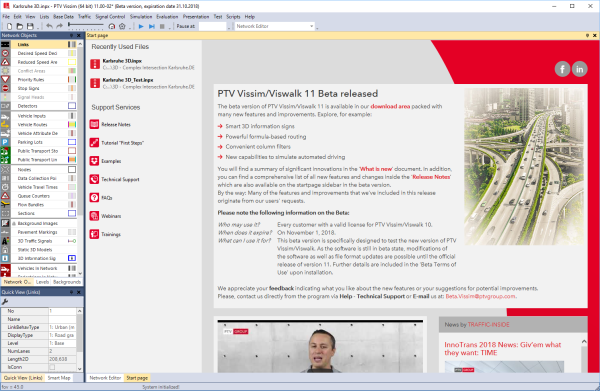Click the News panel scroll up arrow

click(584, 342)
